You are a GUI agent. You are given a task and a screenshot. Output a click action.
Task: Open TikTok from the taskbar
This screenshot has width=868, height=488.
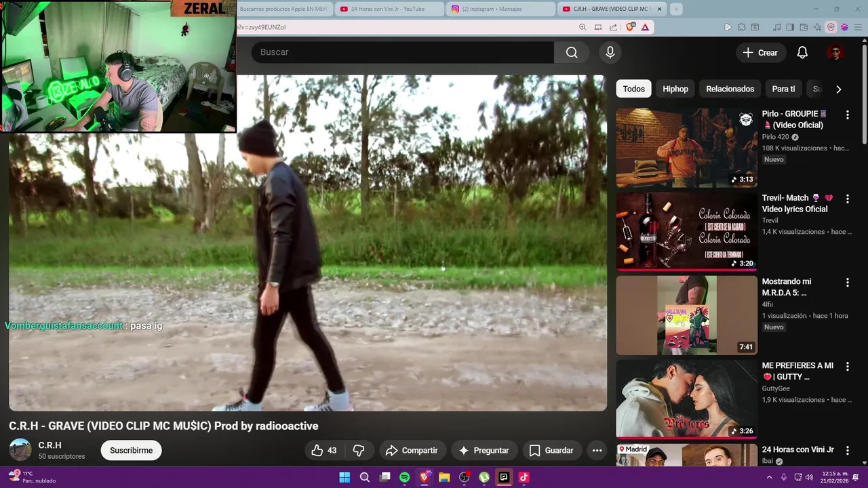(x=524, y=477)
